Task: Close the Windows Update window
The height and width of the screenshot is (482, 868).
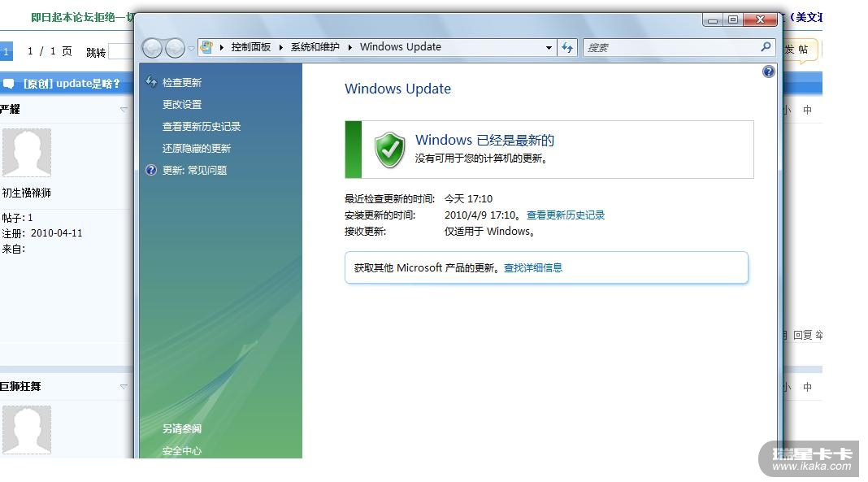Action: pos(760,20)
